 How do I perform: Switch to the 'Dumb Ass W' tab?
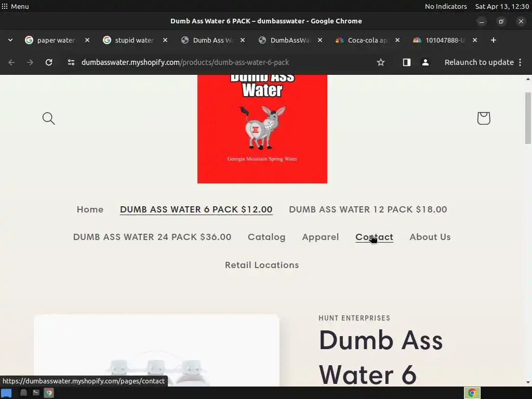(x=212, y=40)
